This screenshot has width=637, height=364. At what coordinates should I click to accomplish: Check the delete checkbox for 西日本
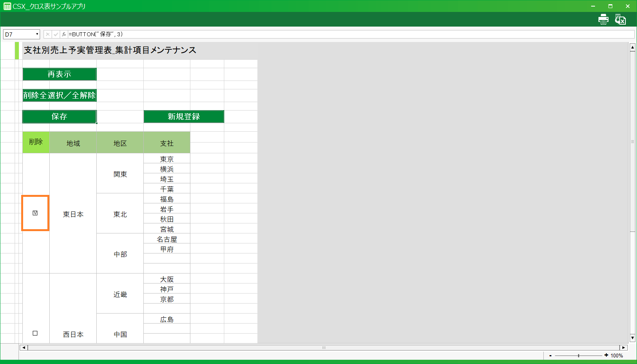click(35, 333)
